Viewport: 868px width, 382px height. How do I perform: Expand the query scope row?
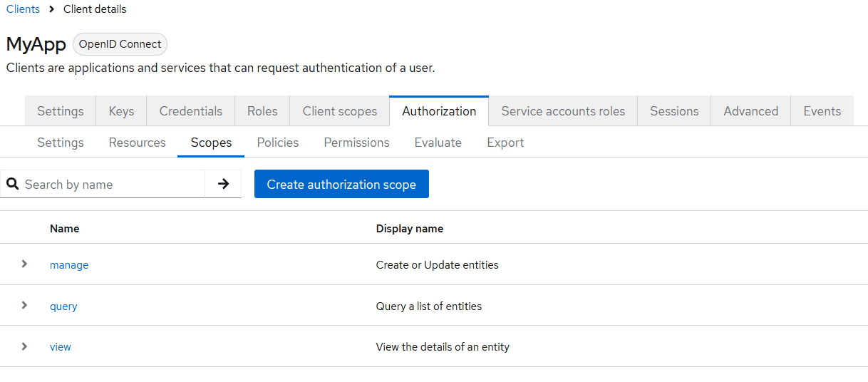pos(24,305)
